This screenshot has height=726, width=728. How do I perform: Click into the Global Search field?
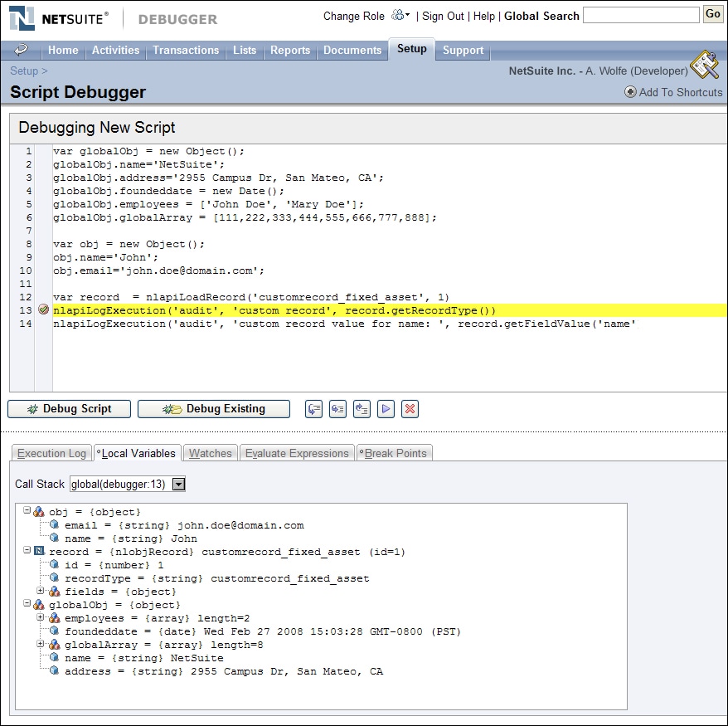641,15
